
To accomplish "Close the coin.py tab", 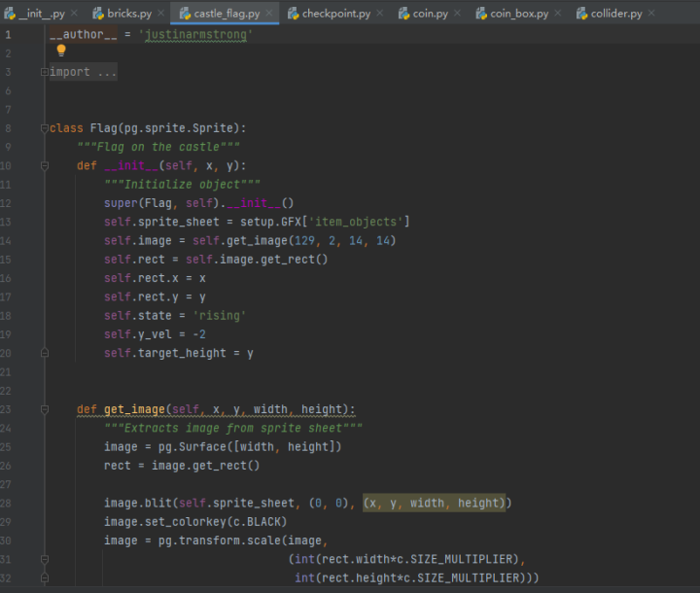I will (x=458, y=14).
